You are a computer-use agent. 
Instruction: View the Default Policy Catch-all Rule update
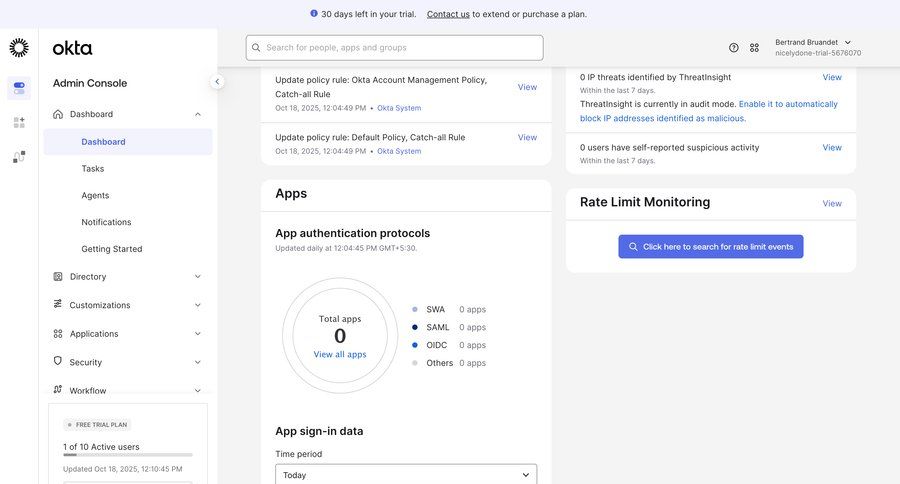527,137
